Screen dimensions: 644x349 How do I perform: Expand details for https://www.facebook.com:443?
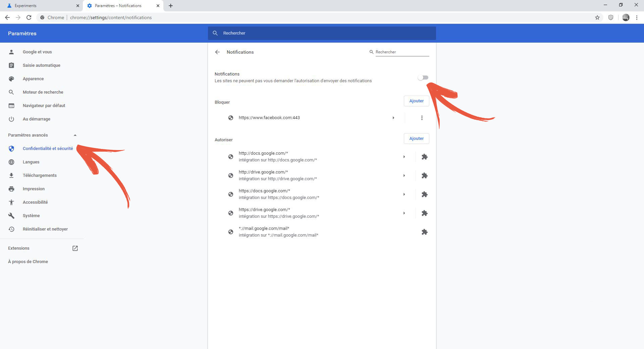(393, 118)
